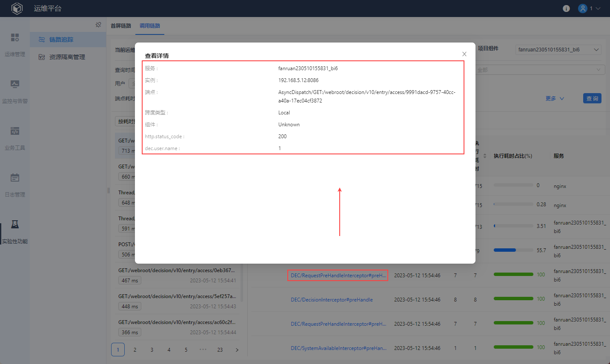Jump forward pages via ellipsis
The height and width of the screenshot is (364, 610).
(x=203, y=350)
